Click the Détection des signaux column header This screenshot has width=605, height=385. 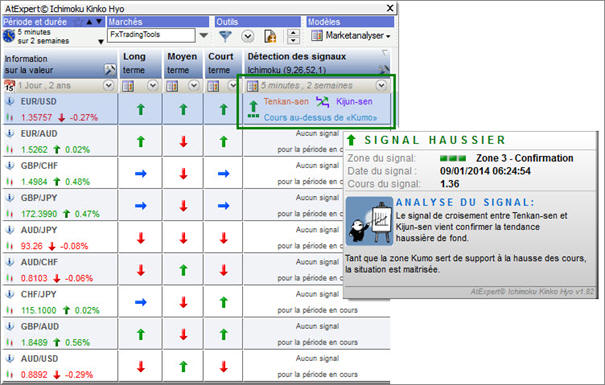pyautogui.click(x=317, y=63)
